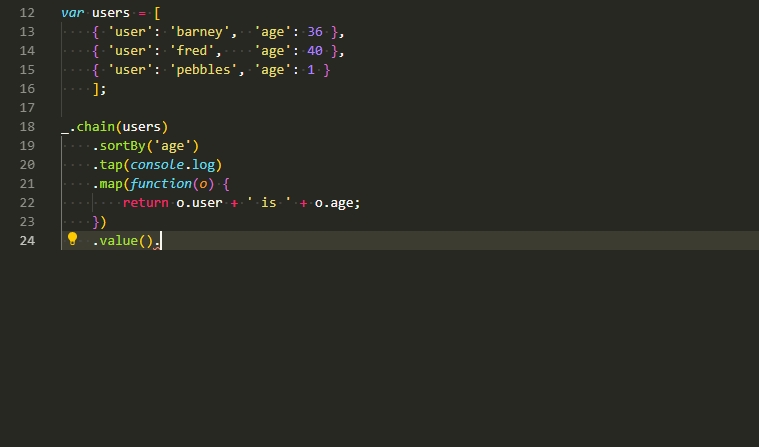Viewport: 759px width, 447px height.
Task: Click the number 36 age value
Action: (315, 32)
